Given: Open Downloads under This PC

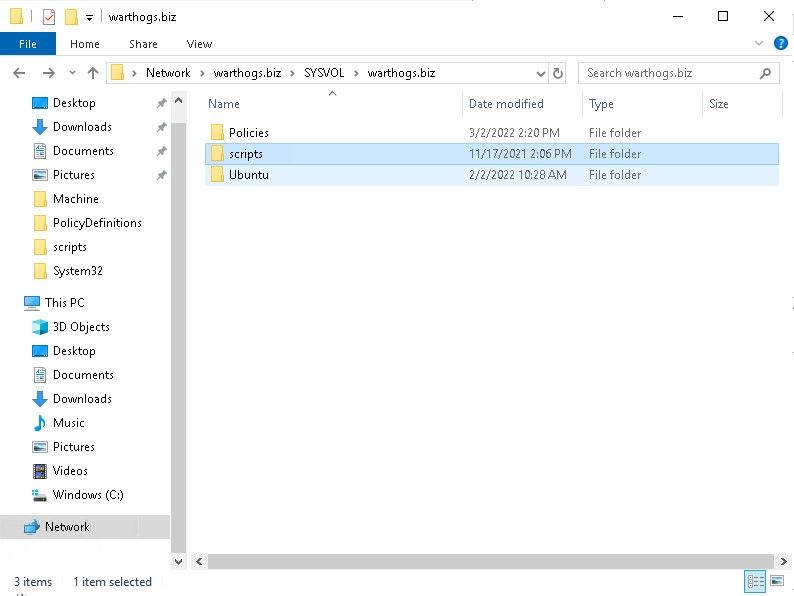Looking at the screenshot, I should [82, 399].
